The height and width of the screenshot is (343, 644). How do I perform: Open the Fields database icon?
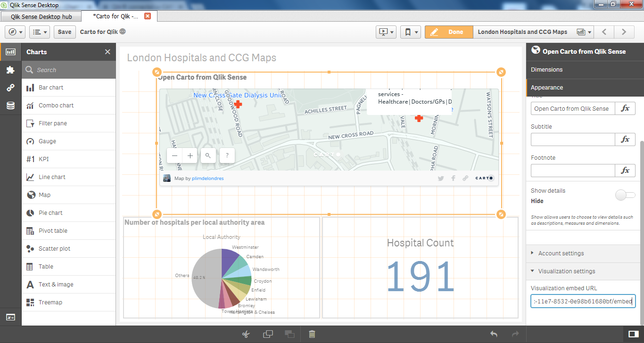[10, 106]
